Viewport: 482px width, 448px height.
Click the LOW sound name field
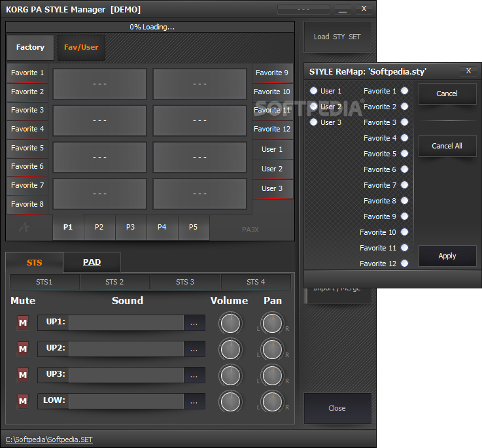[x=126, y=402]
